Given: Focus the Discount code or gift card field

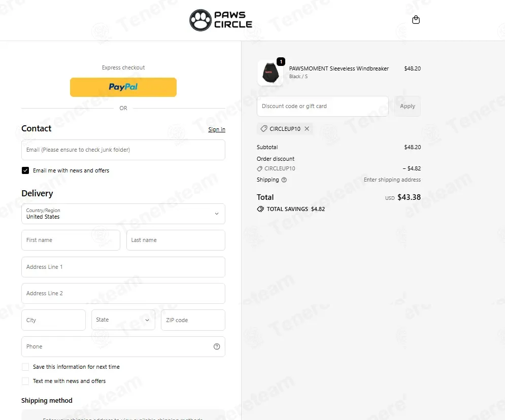Looking at the screenshot, I should 323,106.
